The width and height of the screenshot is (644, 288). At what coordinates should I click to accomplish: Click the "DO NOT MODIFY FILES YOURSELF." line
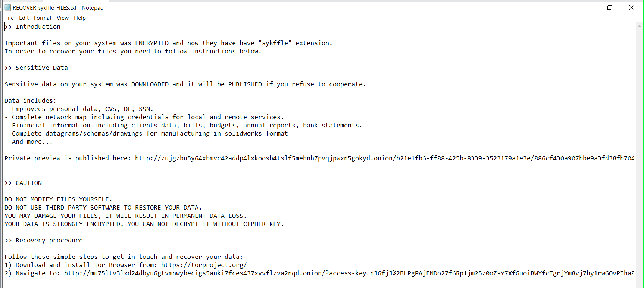58,199
